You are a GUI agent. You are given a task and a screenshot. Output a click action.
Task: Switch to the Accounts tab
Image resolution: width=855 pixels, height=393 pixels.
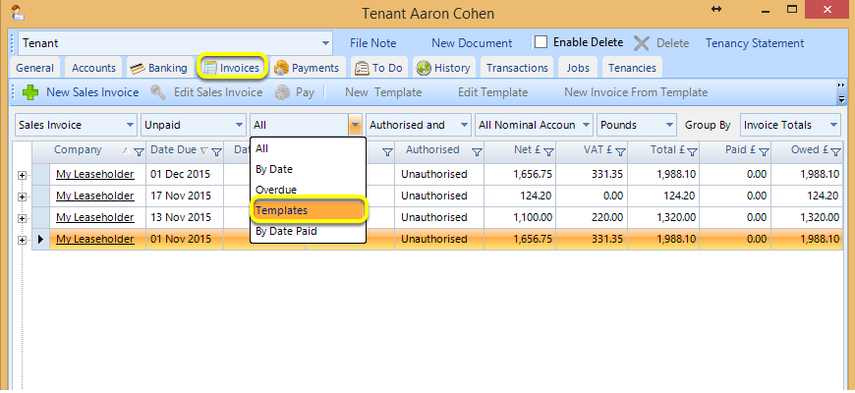point(94,68)
